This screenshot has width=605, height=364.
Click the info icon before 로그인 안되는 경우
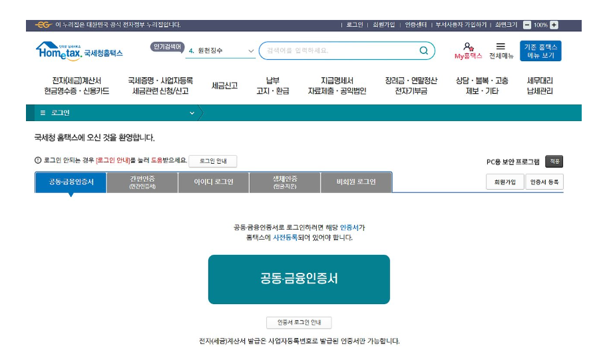tap(38, 160)
